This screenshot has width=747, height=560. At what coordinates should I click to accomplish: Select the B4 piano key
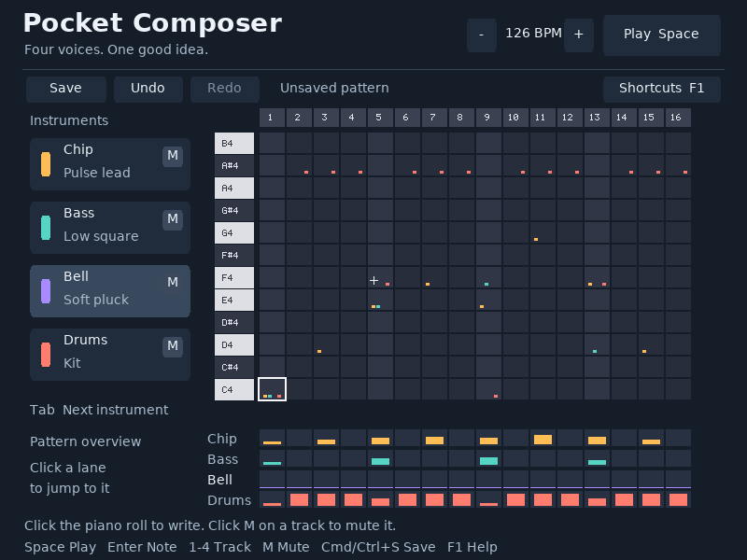[x=234, y=144]
